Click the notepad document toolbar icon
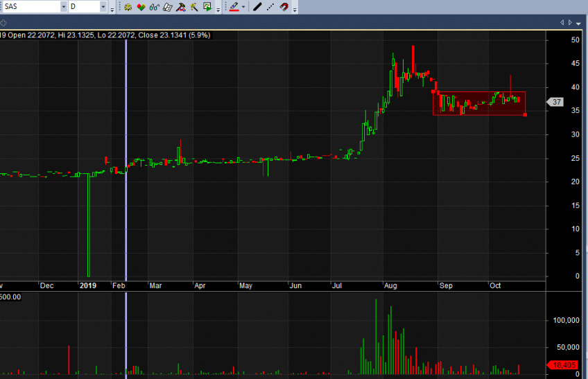The image size is (588, 379). tap(167, 7)
